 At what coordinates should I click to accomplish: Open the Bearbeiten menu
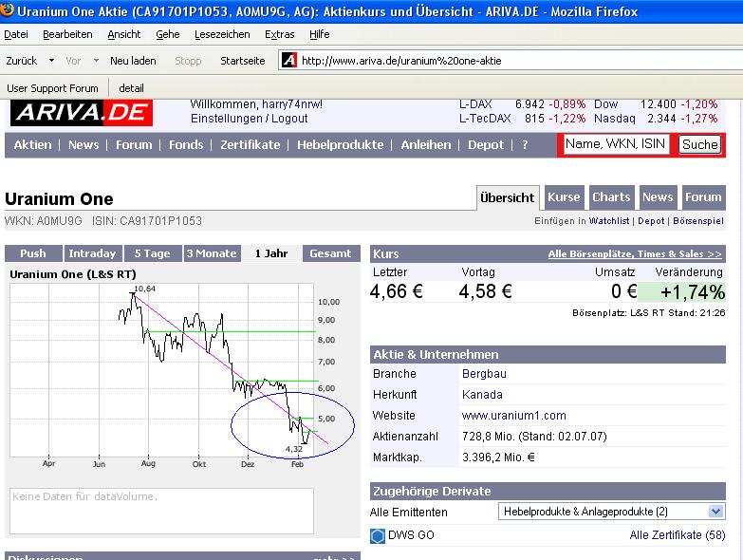pos(67,34)
